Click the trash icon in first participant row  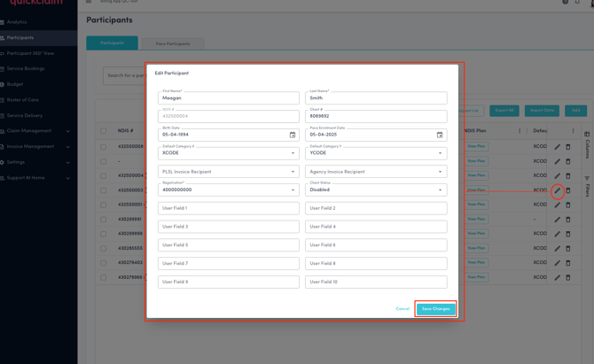[568, 147]
